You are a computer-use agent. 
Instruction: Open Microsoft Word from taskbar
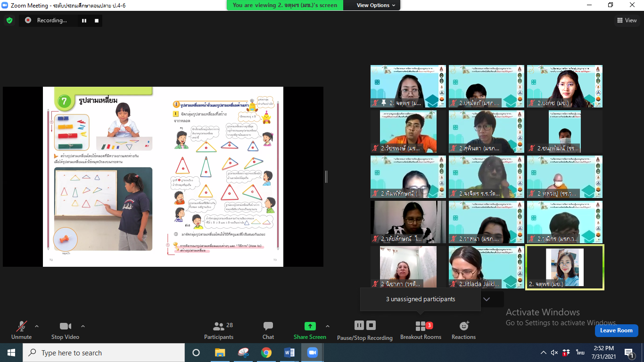point(289,353)
